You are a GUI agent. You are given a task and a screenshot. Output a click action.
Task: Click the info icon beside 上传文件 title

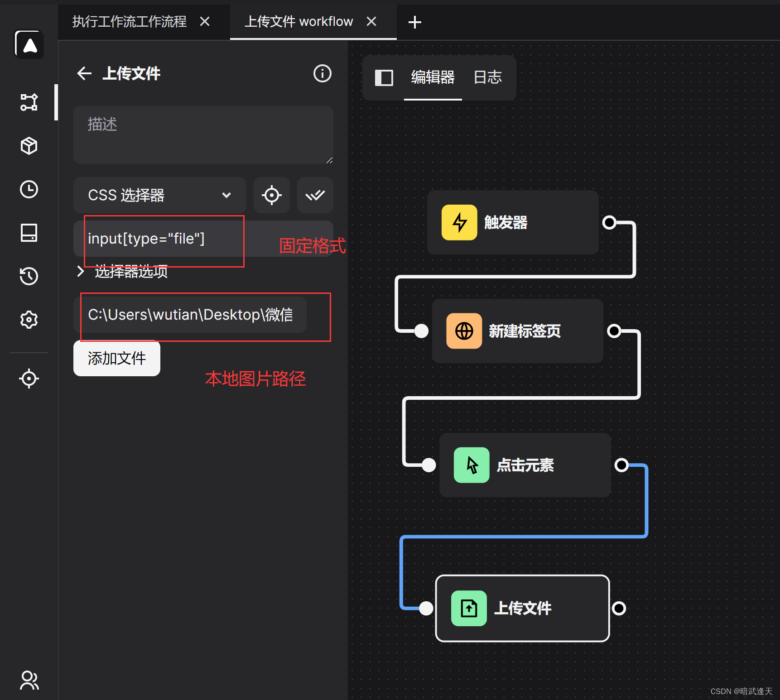pyautogui.click(x=322, y=73)
